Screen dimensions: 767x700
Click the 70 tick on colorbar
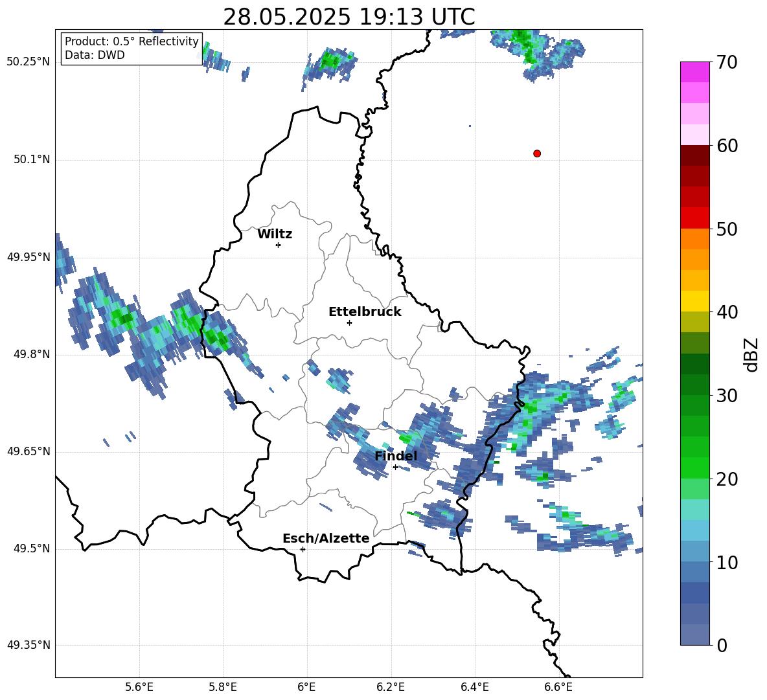click(x=726, y=63)
